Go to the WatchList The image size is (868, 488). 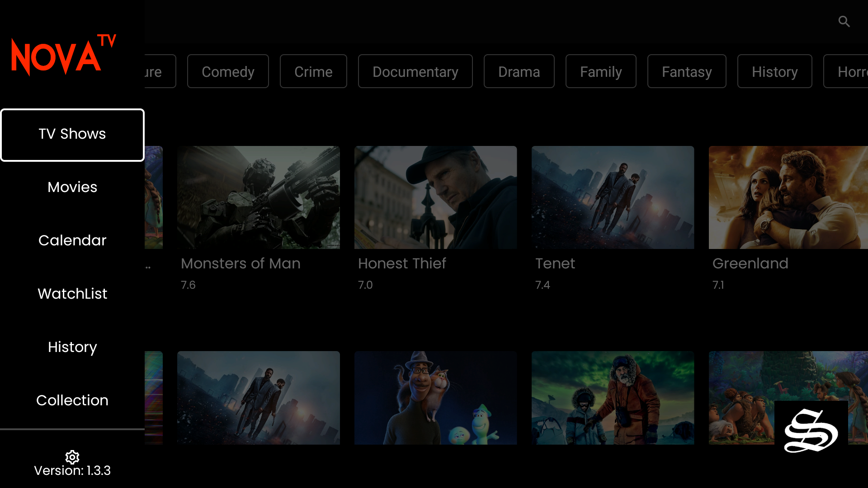[72, 294]
